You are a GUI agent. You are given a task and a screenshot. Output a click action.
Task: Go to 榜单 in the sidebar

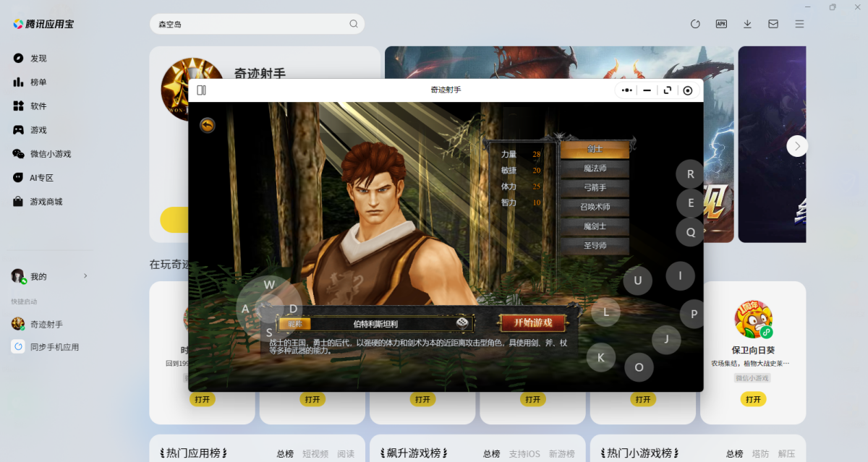coord(38,82)
